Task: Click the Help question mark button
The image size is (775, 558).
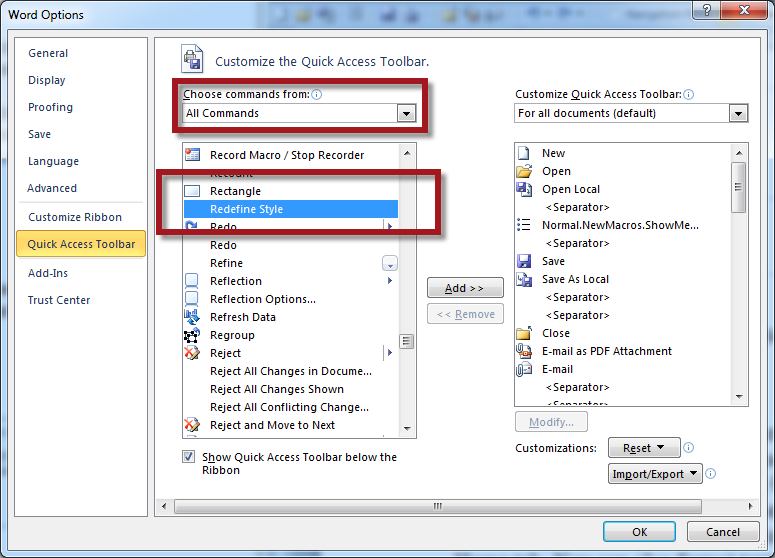Action: click(x=707, y=10)
